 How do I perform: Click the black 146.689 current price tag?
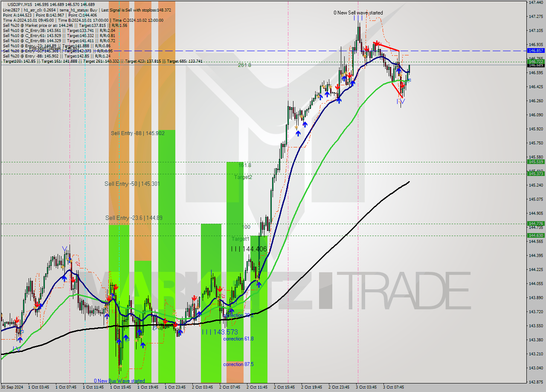point(536,65)
